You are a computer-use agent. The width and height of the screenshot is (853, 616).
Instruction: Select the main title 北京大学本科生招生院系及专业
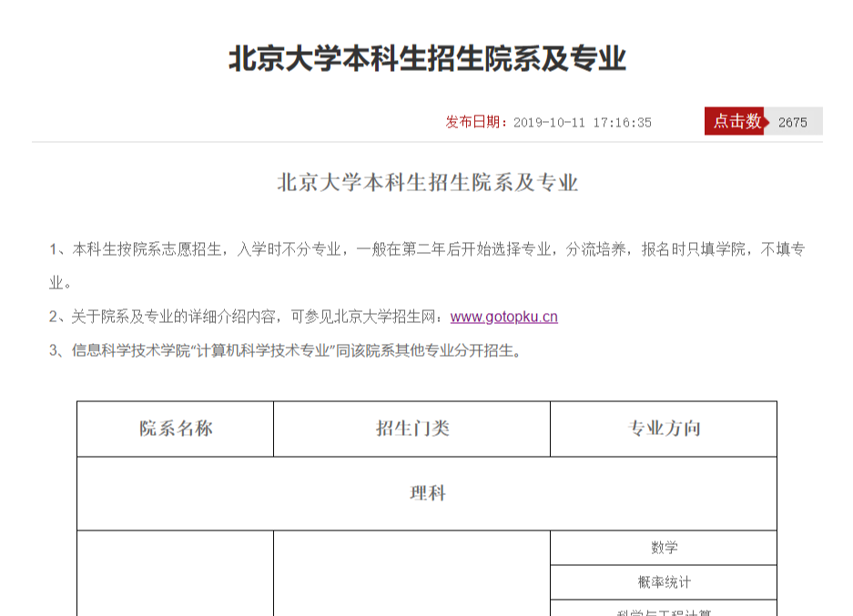[427, 59]
